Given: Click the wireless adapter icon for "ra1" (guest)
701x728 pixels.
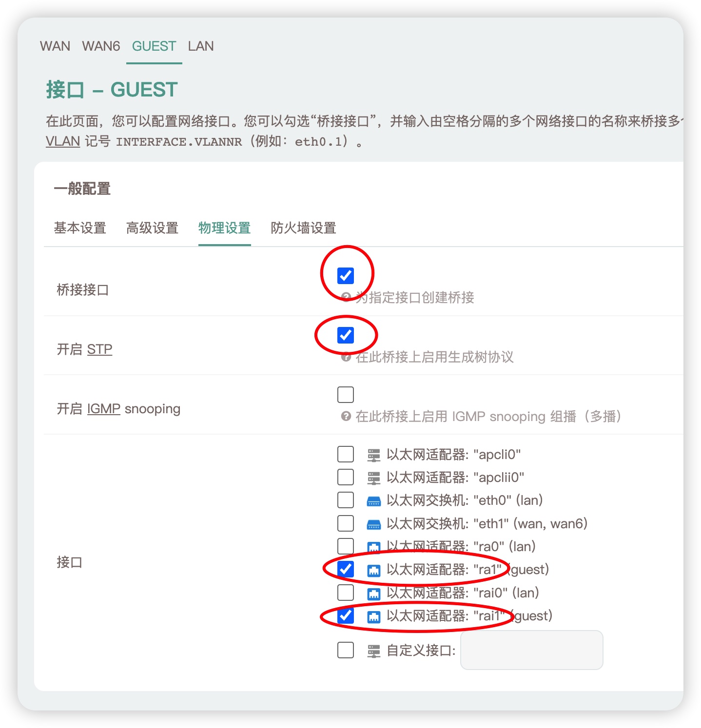Looking at the screenshot, I should pyautogui.click(x=373, y=570).
